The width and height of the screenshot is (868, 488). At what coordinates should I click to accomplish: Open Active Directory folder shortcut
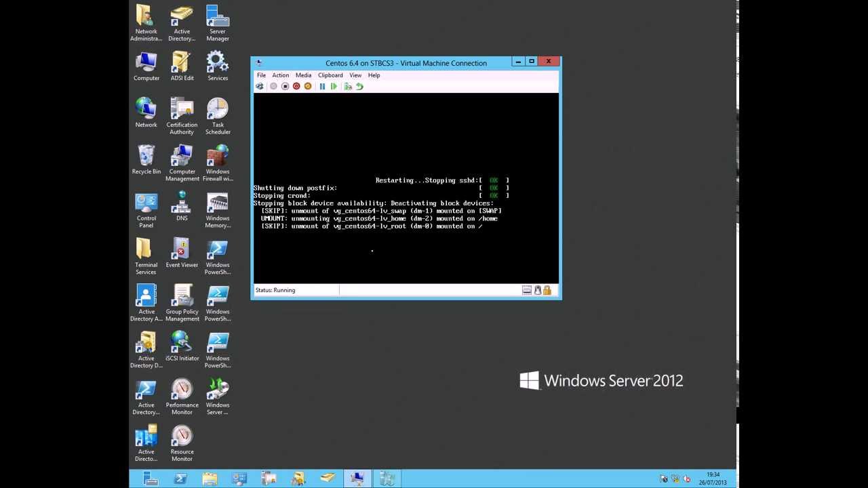182,23
